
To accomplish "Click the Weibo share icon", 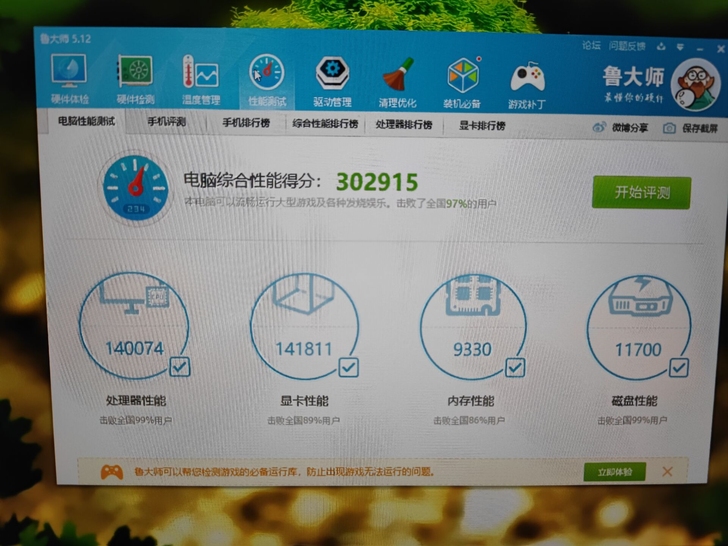I will pos(599,127).
